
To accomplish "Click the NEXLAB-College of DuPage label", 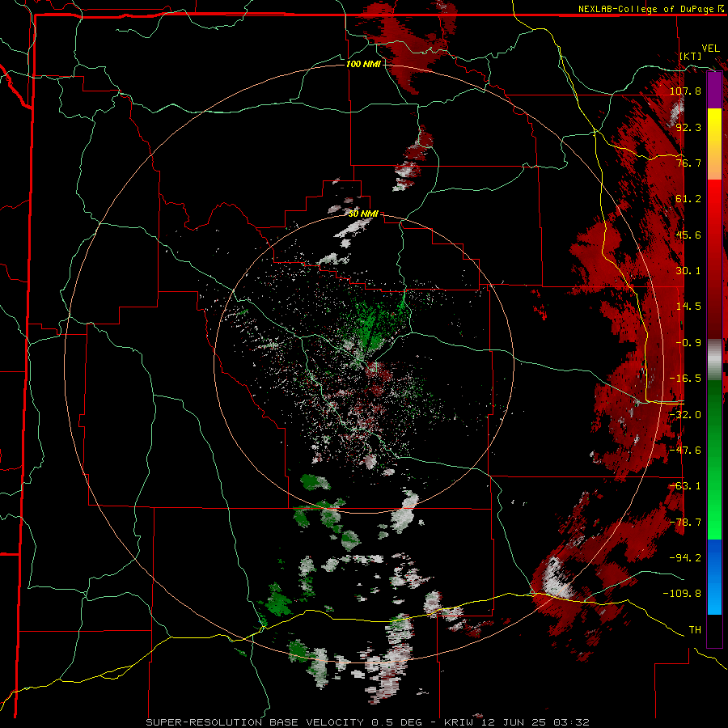I will point(651,9).
